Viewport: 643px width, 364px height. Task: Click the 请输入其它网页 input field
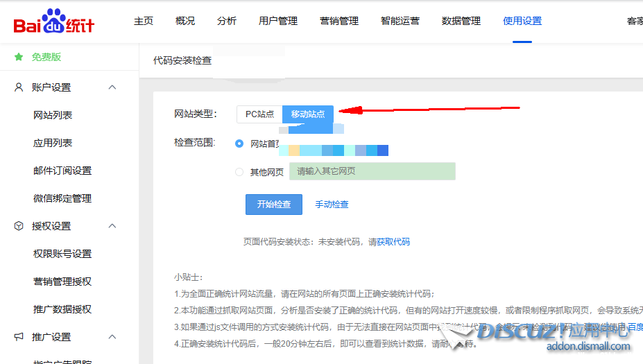pos(372,171)
